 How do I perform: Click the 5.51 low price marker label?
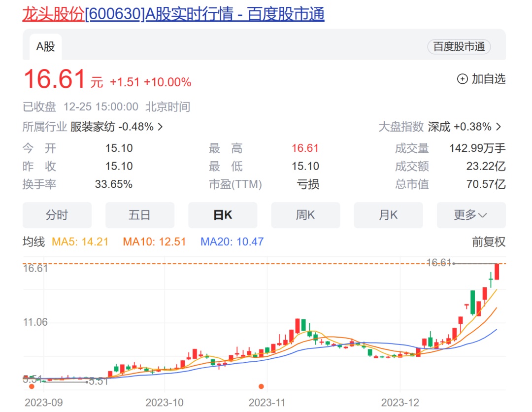tap(99, 381)
